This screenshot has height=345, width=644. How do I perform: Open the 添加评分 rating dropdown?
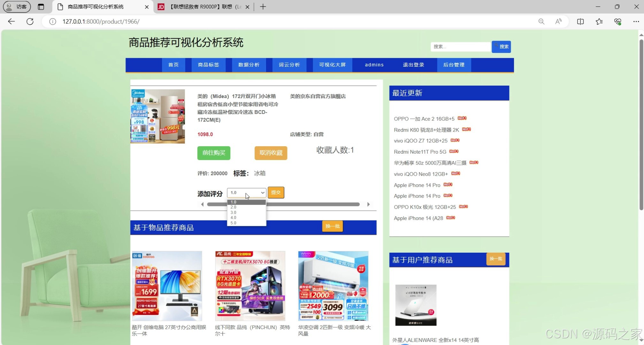coord(247,193)
